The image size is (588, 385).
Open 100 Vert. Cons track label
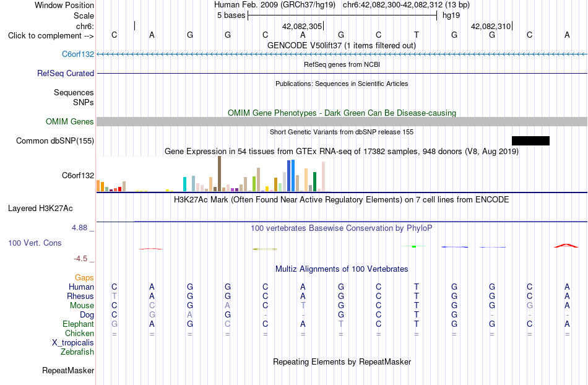35,243
